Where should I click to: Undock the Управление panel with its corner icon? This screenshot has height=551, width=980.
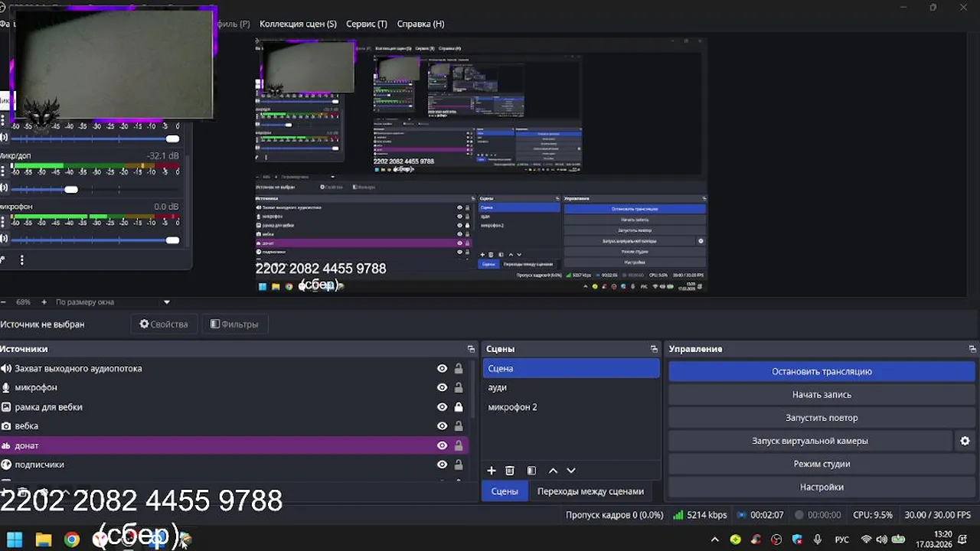coord(972,349)
